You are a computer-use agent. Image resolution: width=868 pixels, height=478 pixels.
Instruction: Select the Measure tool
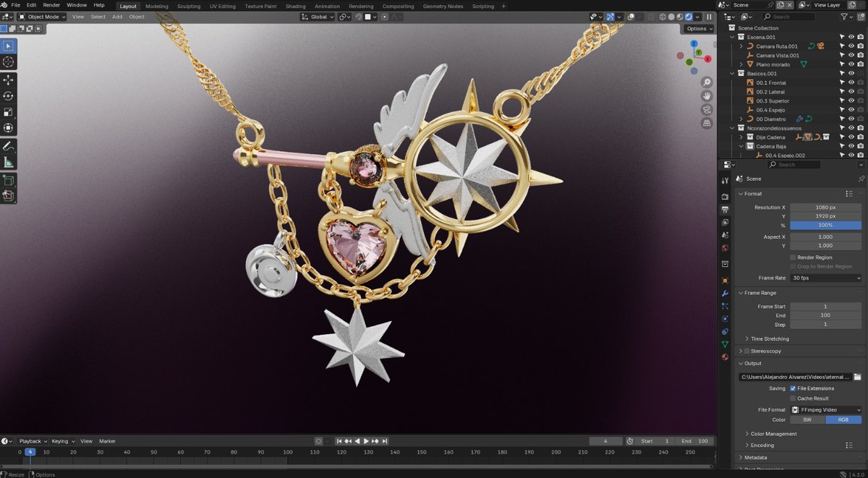9,162
